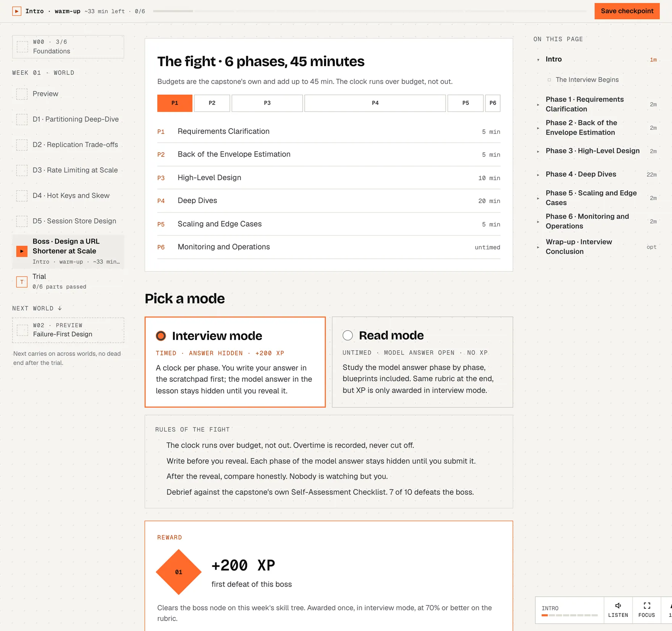Check the D1 Partitioning Deep-Dive box
Image resolution: width=672 pixels, height=631 pixels.
[22, 119]
